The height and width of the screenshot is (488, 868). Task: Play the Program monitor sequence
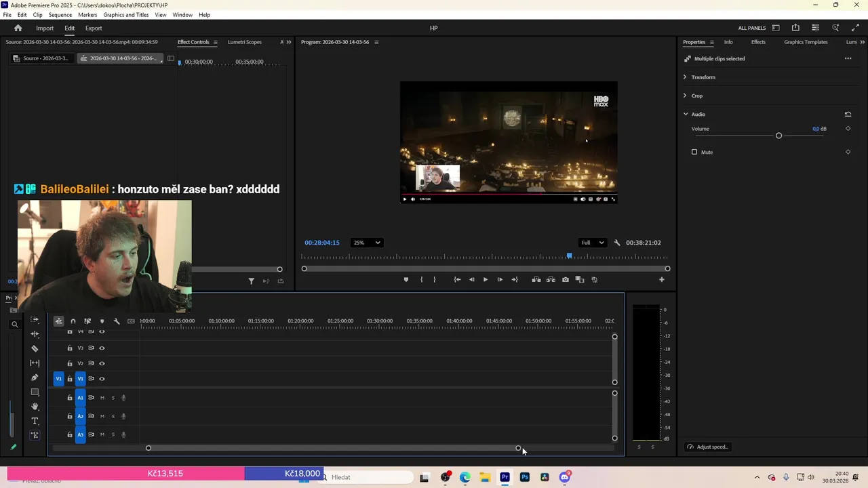point(486,280)
